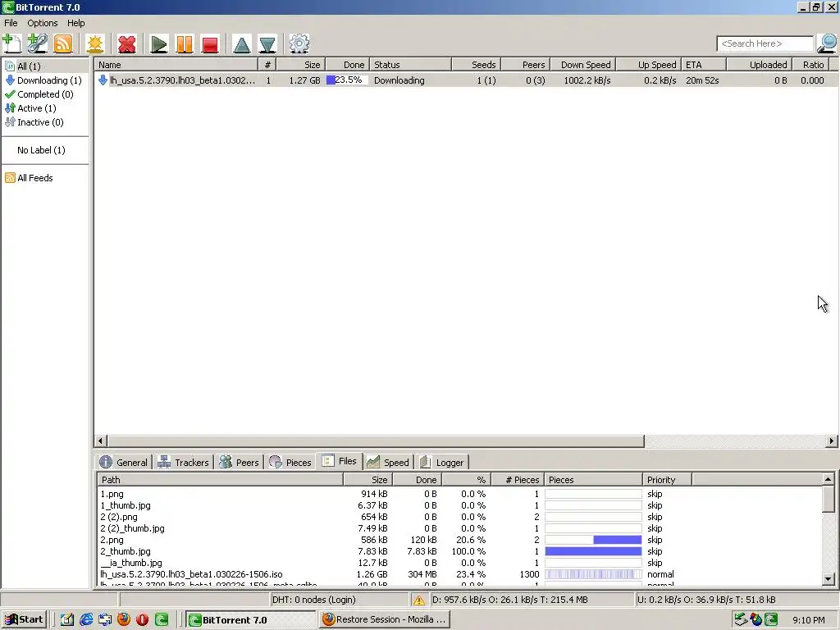
Task: Launch Opera from quick launch bar
Action: pos(143,620)
